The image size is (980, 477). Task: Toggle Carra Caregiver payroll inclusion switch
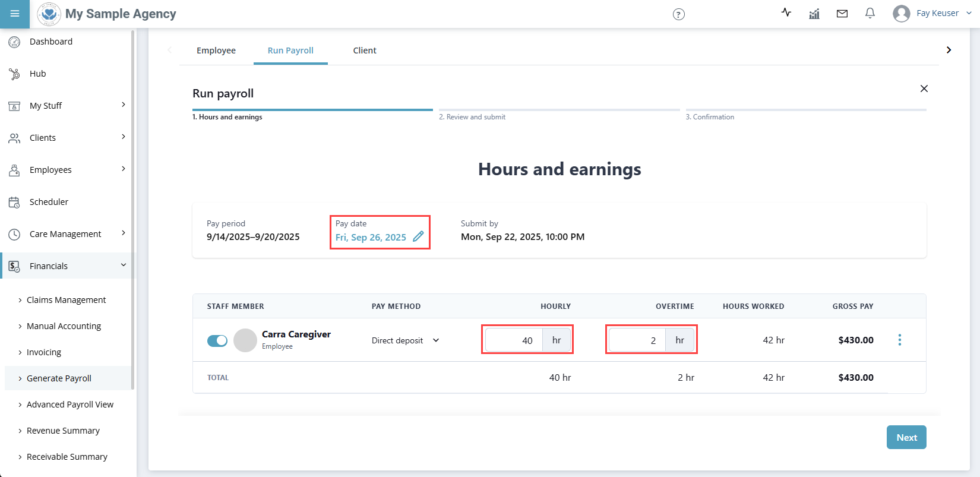tap(217, 340)
